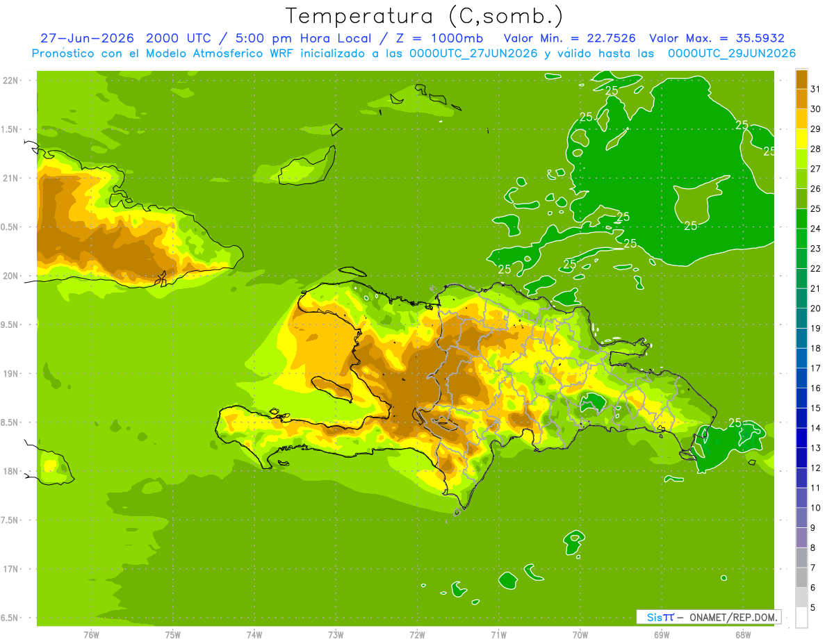The image size is (834, 644).
Task: Click the legend value label '5'
Action: pos(813,607)
